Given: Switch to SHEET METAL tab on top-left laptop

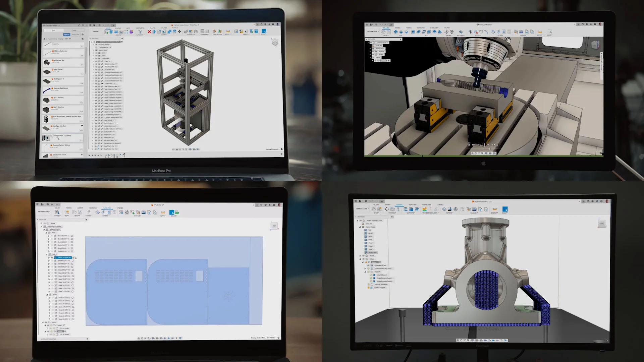Looking at the screenshot, I should click(x=140, y=28).
